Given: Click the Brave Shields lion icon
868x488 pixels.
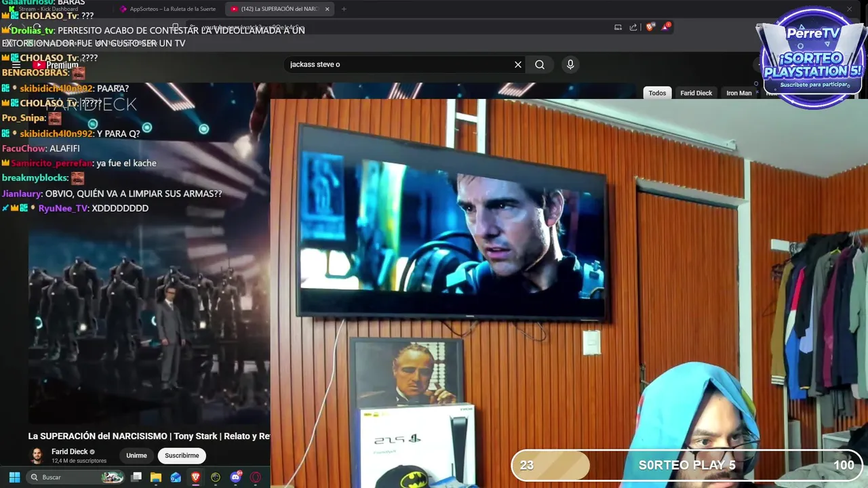Looking at the screenshot, I should pos(650,27).
